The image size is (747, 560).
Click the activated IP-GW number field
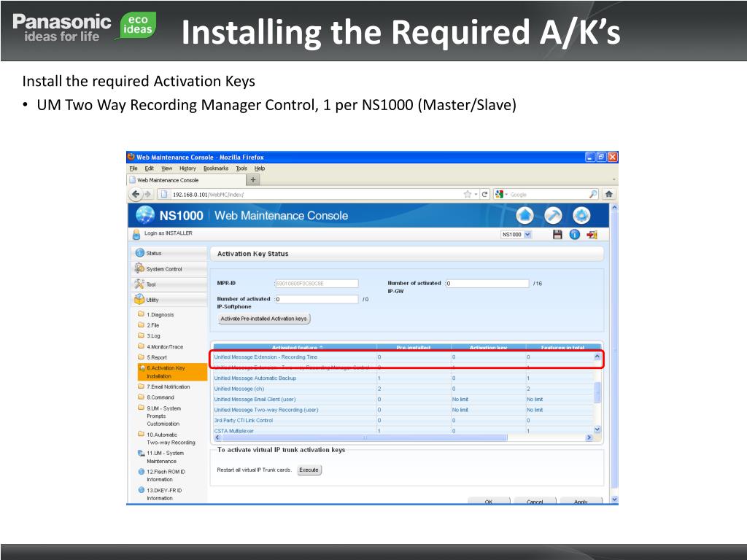click(487, 284)
